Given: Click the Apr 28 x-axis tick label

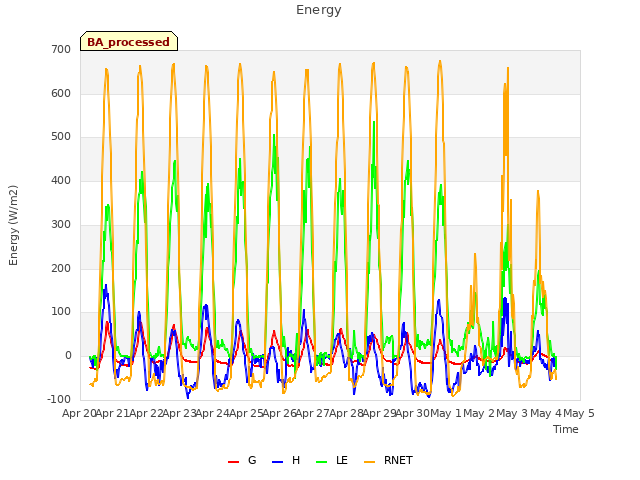Looking at the screenshot, I should [346, 413].
